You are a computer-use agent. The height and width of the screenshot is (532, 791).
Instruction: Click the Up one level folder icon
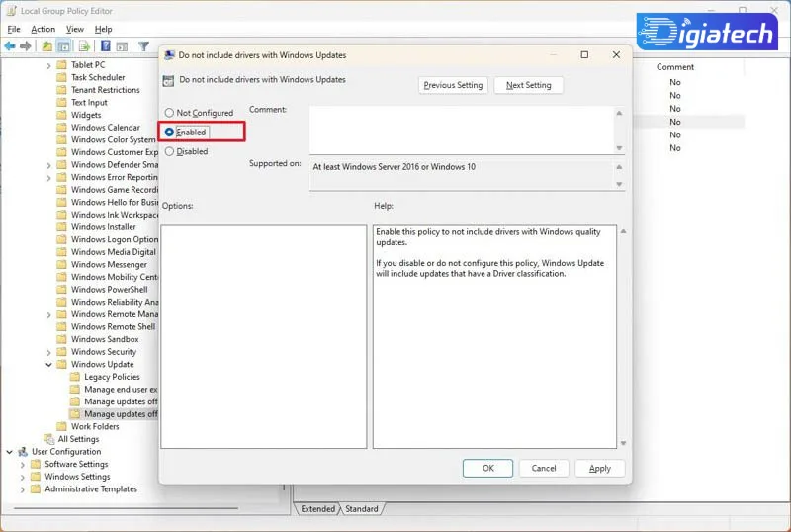[46, 46]
